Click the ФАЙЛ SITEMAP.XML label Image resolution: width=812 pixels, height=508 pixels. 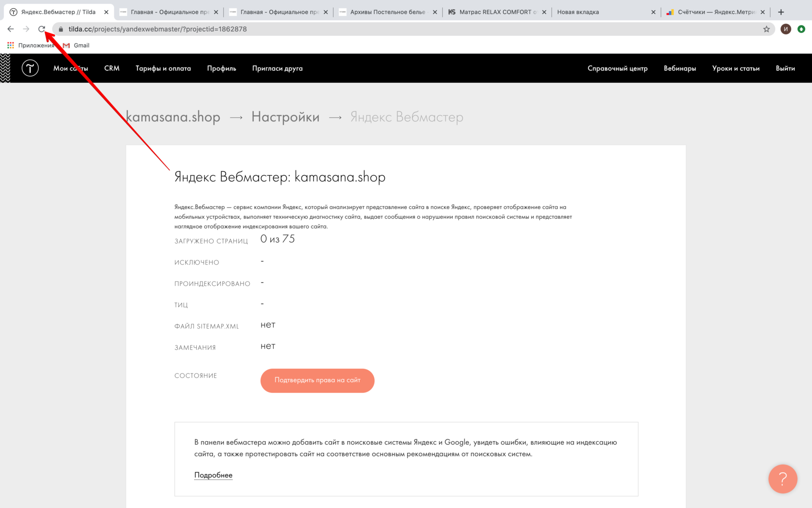(x=207, y=327)
